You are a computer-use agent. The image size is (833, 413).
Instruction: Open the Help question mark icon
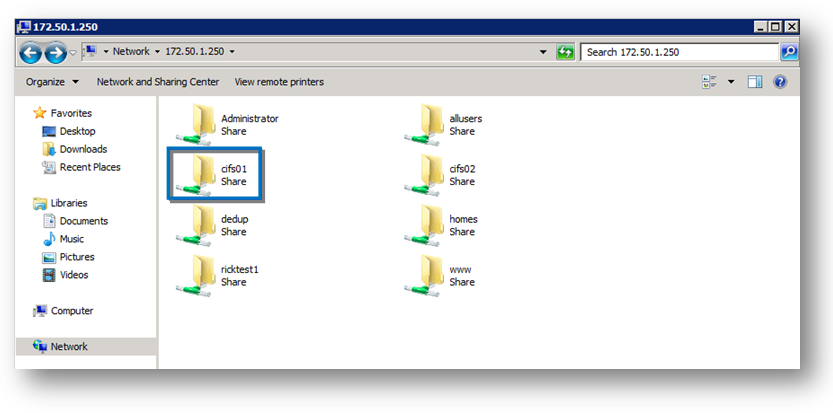click(780, 82)
